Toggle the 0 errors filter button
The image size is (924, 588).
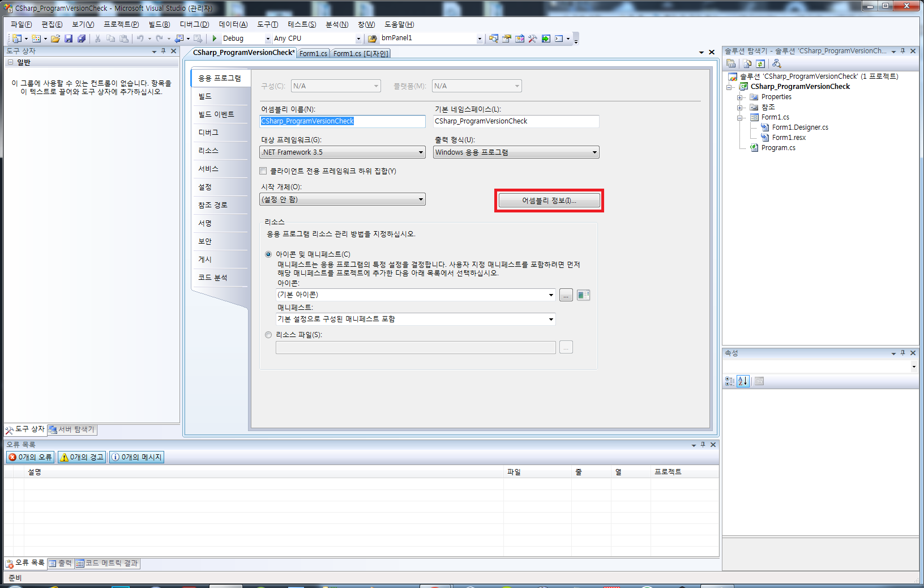coord(31,457)
